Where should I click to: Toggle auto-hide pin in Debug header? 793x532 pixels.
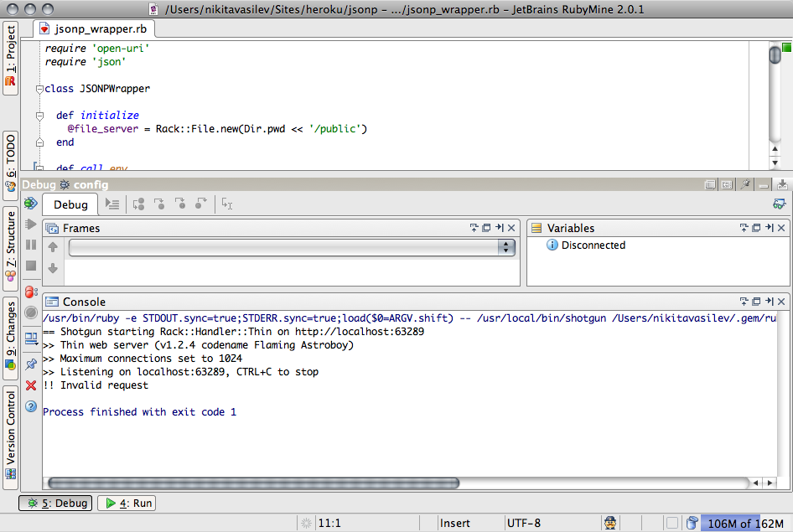point(745,185)
